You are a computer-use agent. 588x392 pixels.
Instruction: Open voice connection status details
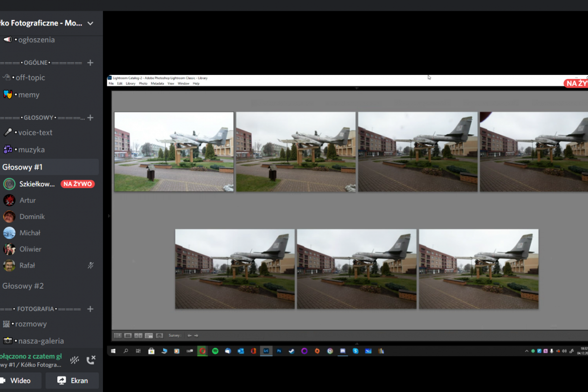click(31, 356)
